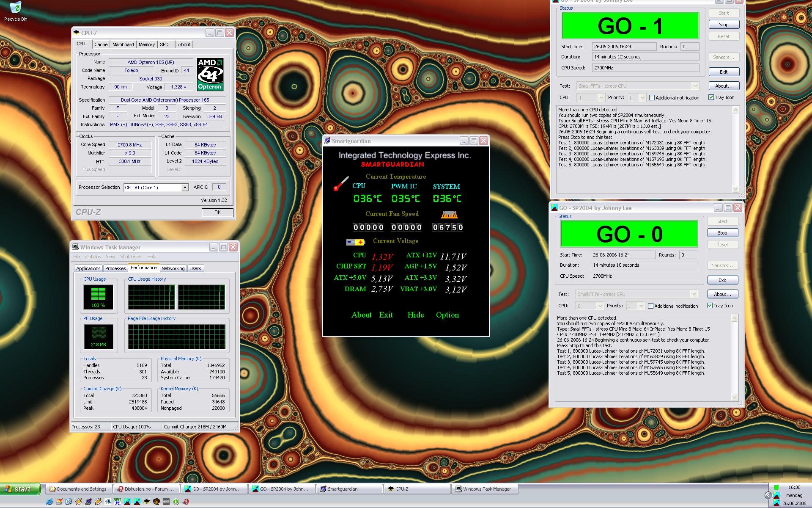Click the GO - 0 window title icon
The image size is (812, 508).
(554, 208)
